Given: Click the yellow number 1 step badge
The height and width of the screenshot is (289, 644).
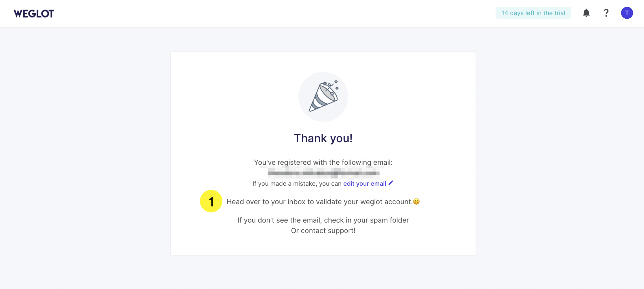Looking at the screenshot, I should click(211, 201).
